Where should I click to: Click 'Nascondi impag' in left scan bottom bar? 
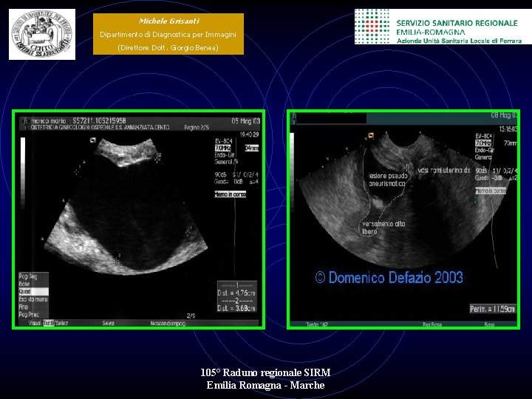pos(168,324)
